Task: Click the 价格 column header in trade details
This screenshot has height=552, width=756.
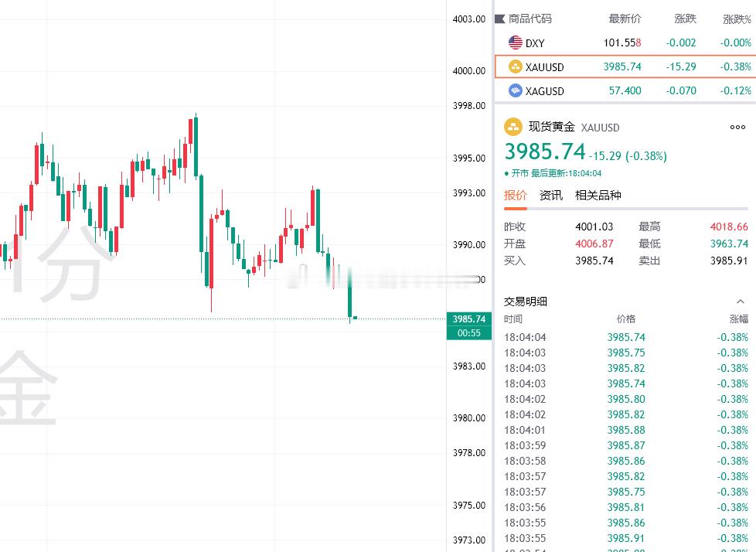Action: [x=626, y=319]
